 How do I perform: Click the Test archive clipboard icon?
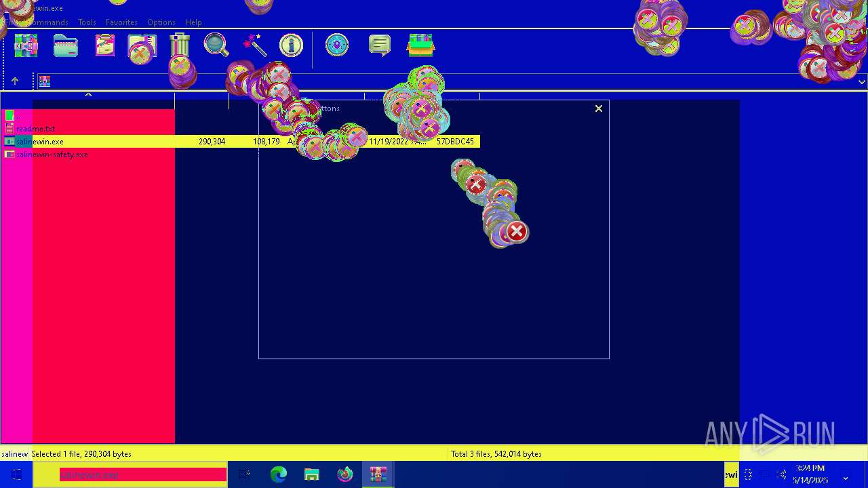(x=104, y=45)
